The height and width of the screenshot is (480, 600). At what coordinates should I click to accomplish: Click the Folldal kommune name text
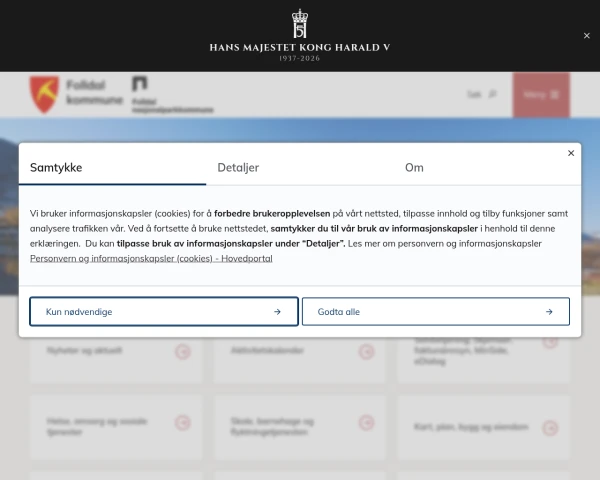click(94, 92)
